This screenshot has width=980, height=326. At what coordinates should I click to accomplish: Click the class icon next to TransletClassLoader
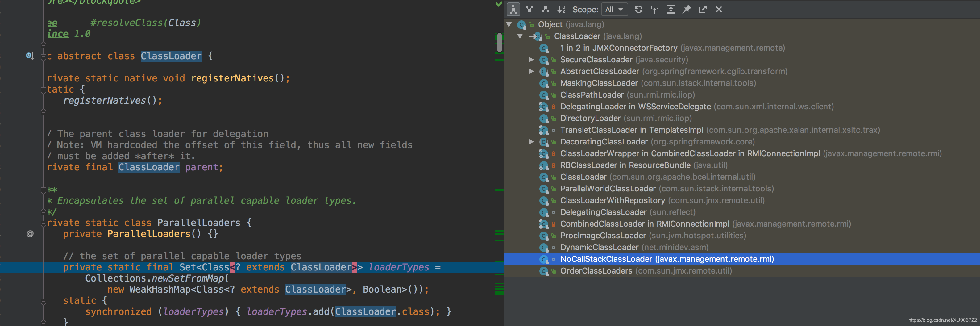click(x=544, y=131)
